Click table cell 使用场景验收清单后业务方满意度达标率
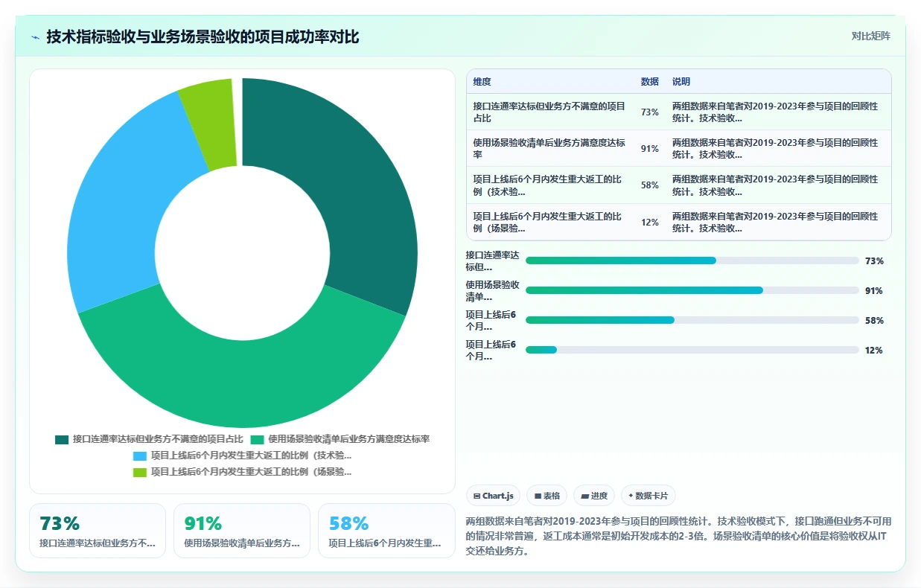Screen dimensions: 921x588 tap(551, 148)
